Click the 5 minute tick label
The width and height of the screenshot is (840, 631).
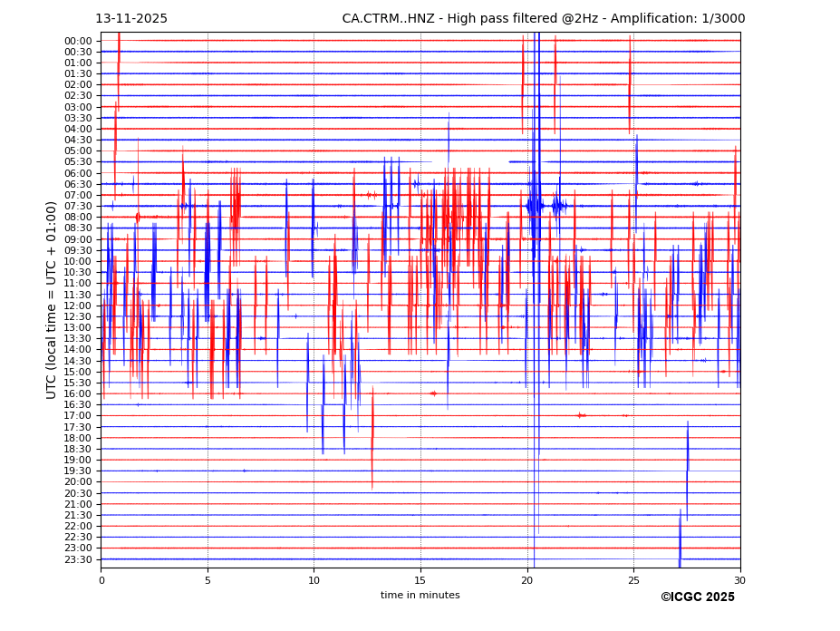(208, 580)
